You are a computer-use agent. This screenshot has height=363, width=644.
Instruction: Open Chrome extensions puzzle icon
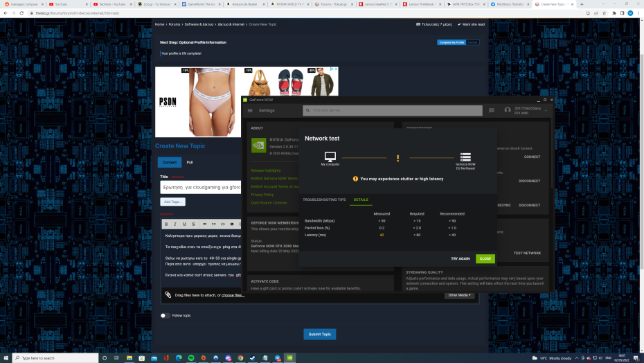[x=614, y=13]
